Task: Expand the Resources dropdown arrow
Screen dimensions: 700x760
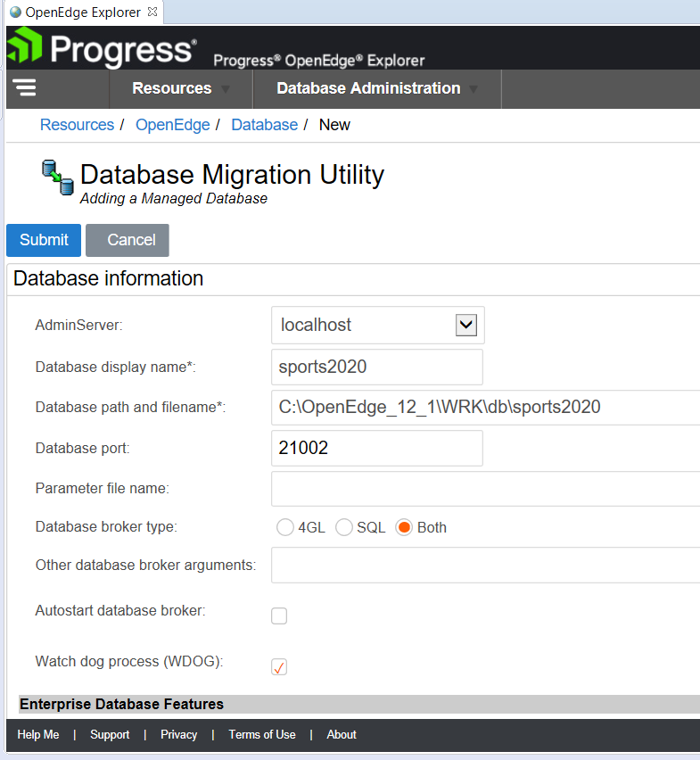Action: tap(226, 89)
